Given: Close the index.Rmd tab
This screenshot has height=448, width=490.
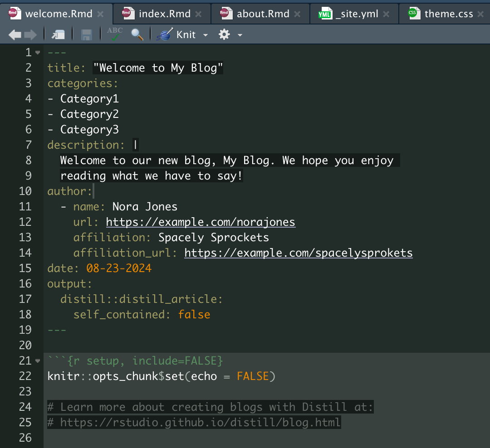Looking at the screenshot, I should coord(198,14).
